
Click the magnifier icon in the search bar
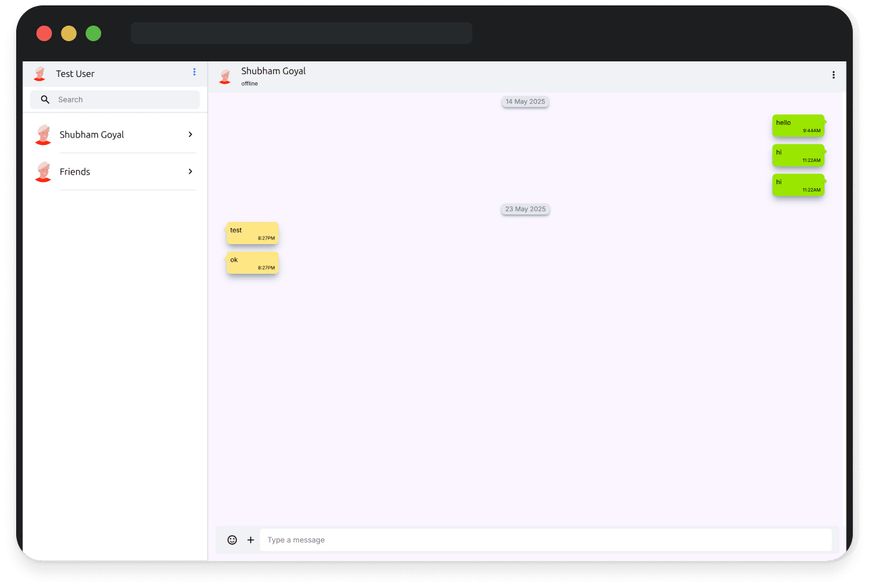45,99
